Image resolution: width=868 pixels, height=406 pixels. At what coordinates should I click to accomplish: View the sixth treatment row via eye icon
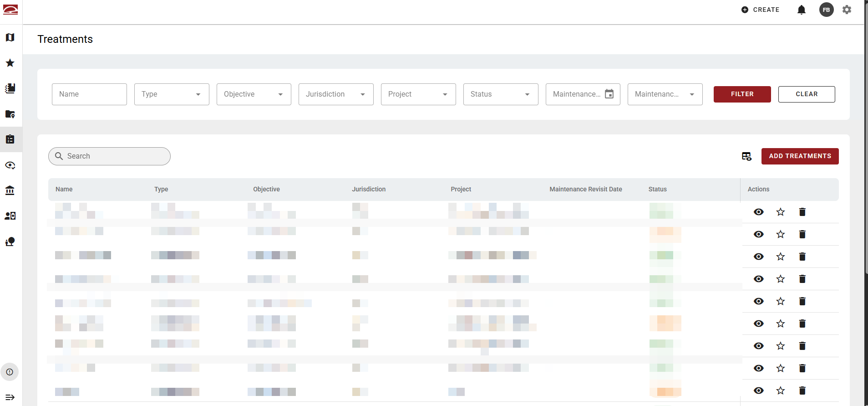coord(759,324)
